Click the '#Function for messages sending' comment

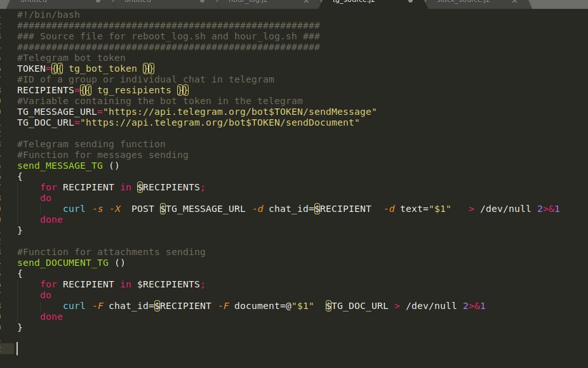103,155
